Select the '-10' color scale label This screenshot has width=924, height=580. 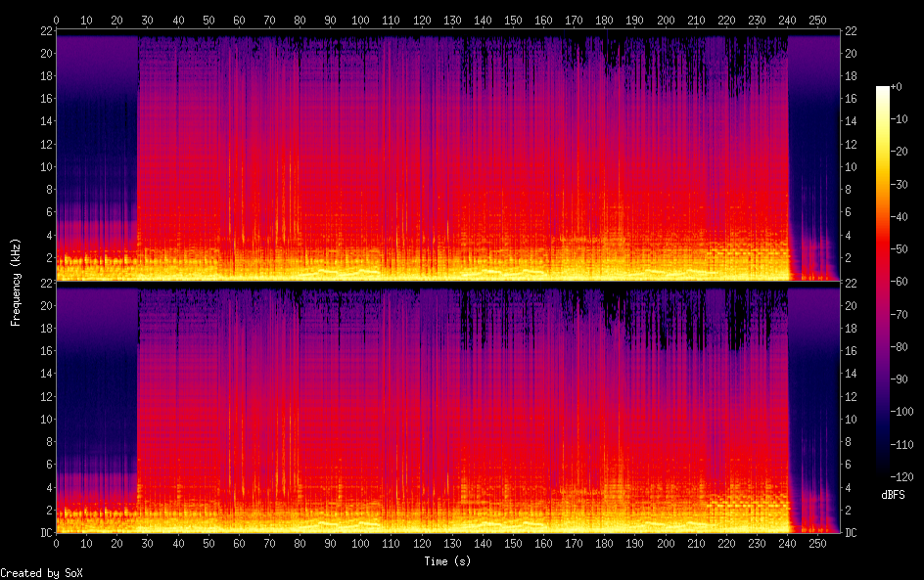(899, 119)
